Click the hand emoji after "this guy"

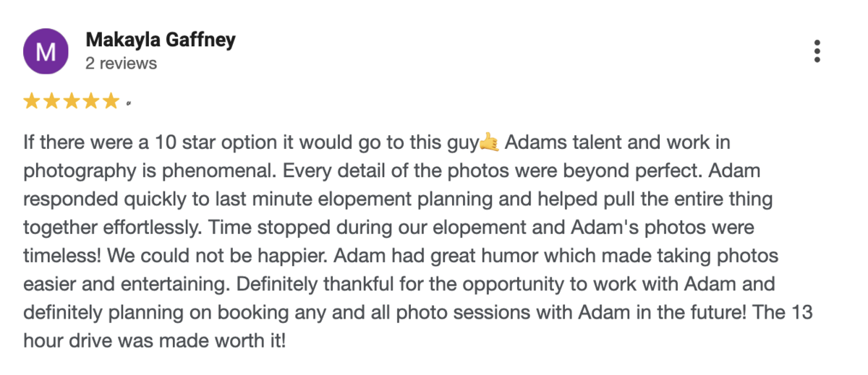pyautogui.click(x=490, y=143)
